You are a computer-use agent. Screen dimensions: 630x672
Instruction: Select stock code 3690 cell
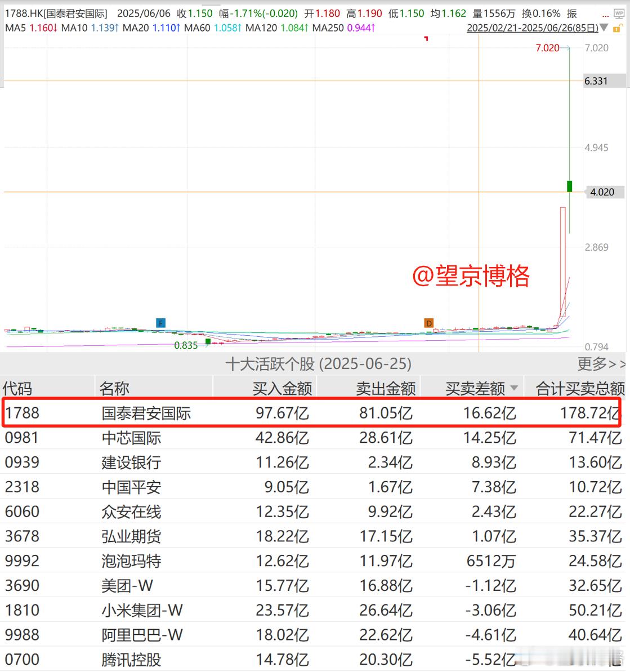click(23, 586)
